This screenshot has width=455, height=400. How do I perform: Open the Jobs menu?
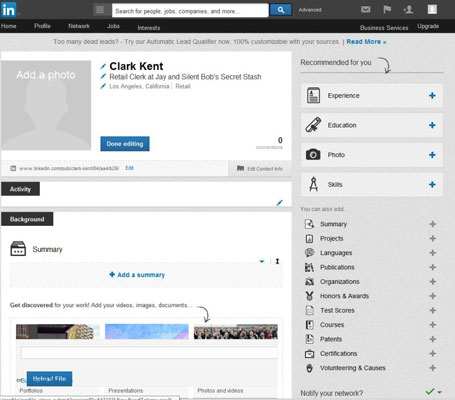[x=113, y=26]
